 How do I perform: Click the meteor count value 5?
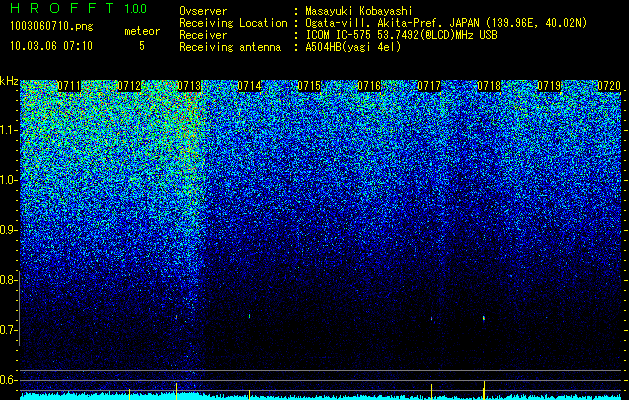click(142, 46)
